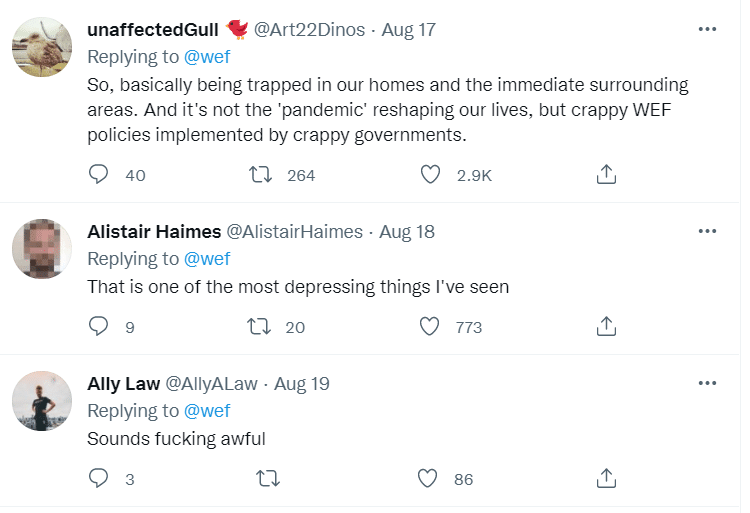Screen dimensions: 750x513
Task: Open more options on Alistair Haimes's tweet
Action: (707, 231)
